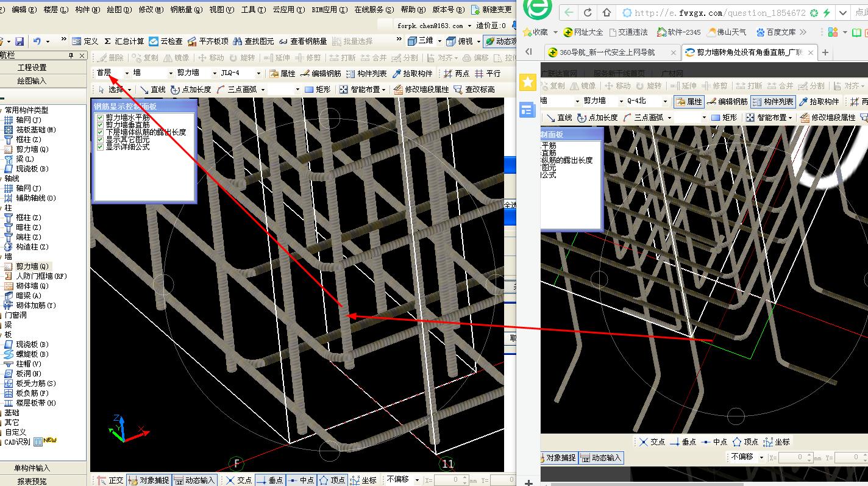
Task: Toggle 动态输入 in left app status bar
Action: point(195,481)
